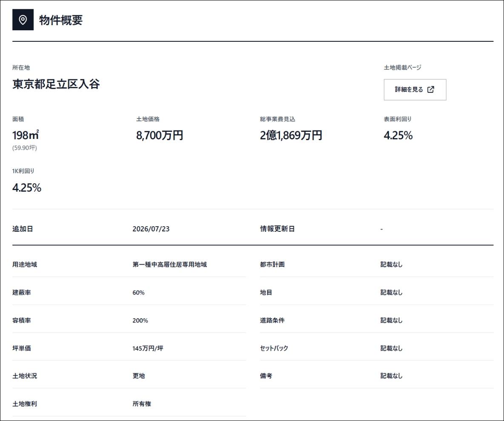
Task: Click the total cost 2億1,869万円
Action: [x=291, y=135]
